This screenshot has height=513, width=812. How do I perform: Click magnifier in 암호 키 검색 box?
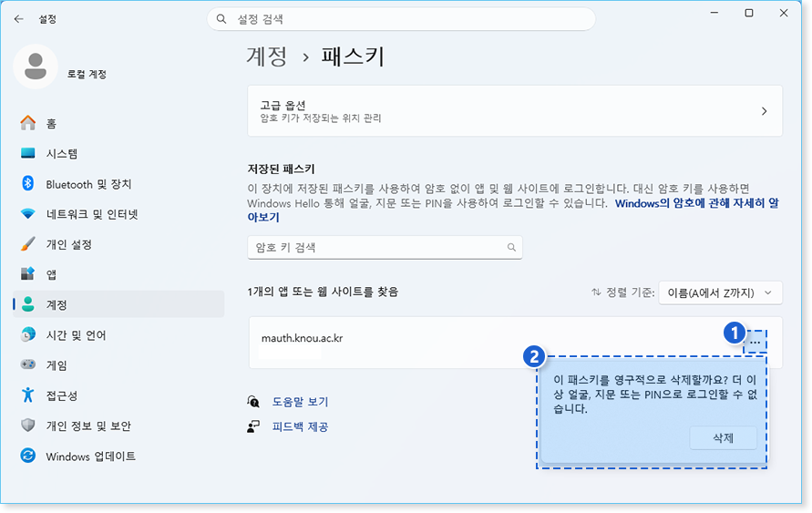click(x=511, y=248)
